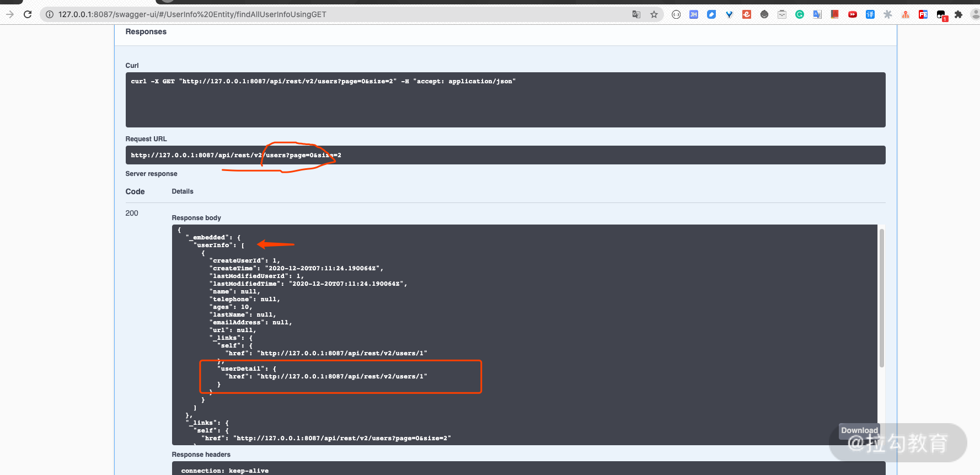This screenshot has width=980, height=475.
Task: Click the "lastName": null line
Action: (242, 314)
